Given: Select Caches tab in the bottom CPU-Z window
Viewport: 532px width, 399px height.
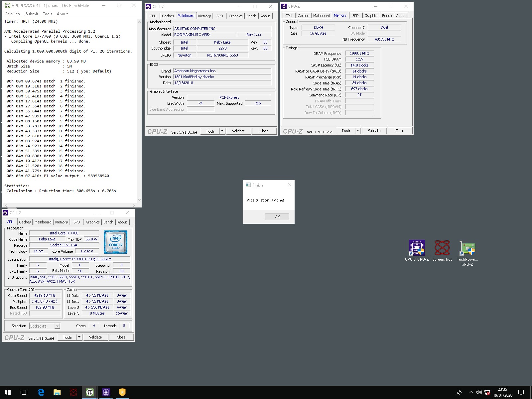Looking at the screenshot, I should pyautogui.click(x=25, y=222).
